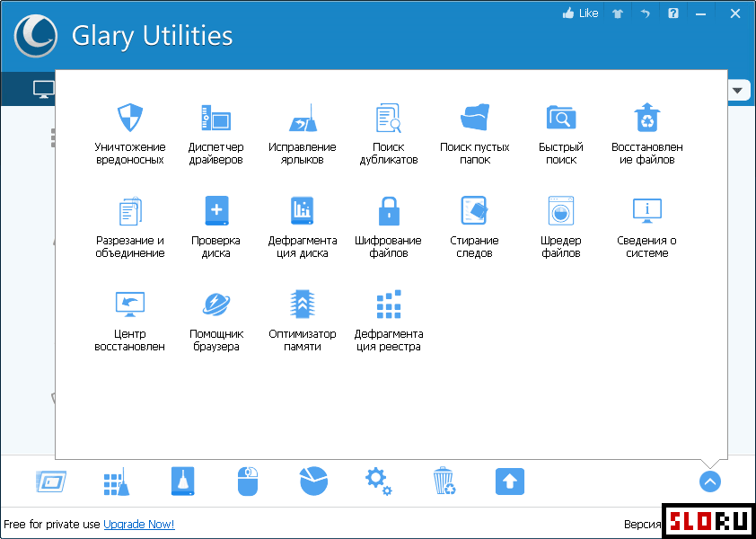Screen dimensions: 756x539
Task: Open Разрезание и объединение tool
Action: click(130, 226)
